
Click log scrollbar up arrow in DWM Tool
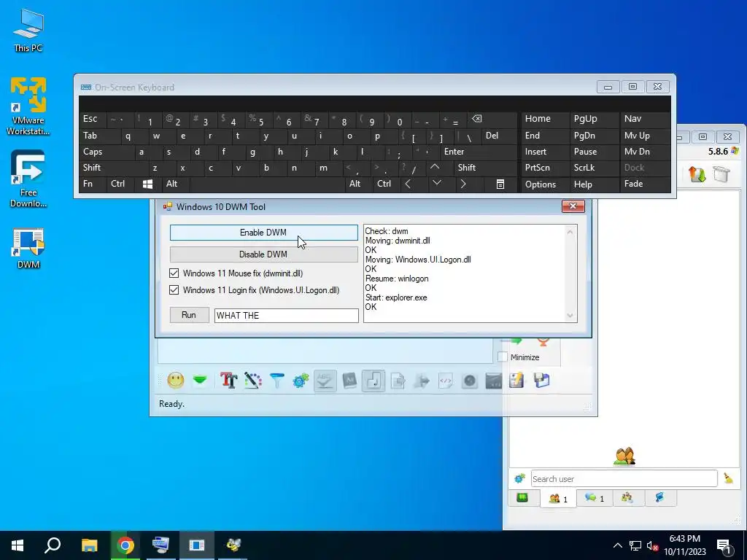[x=570, y=231]
